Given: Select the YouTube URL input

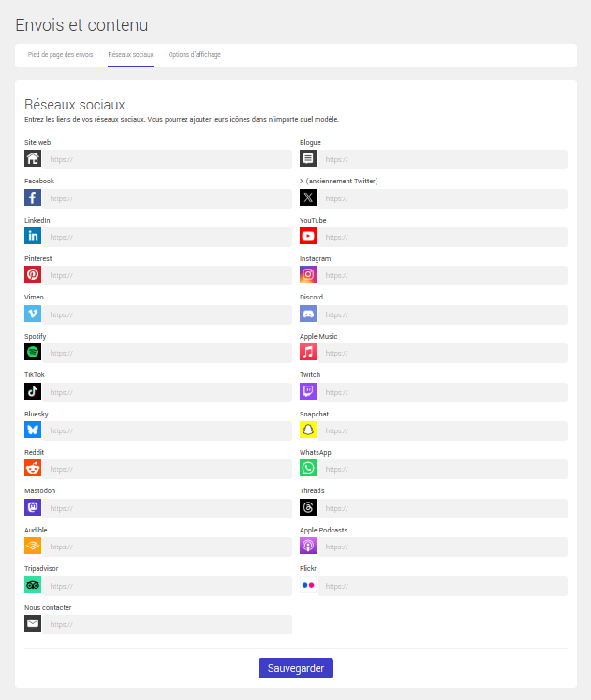Looking at the screenshot, I should click(x=442, y=237).
